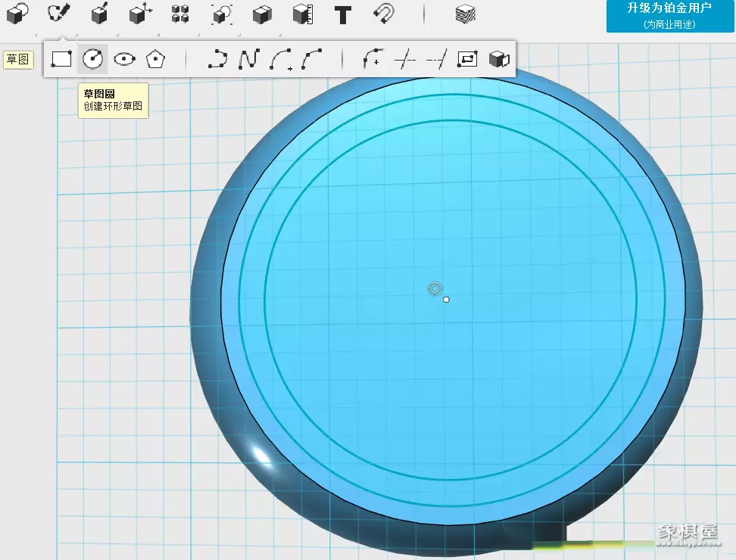Image resolution: width=736 pixels, height=560 pixels.
Task: Open the Construct tools menu
Action: pos(99,14)
